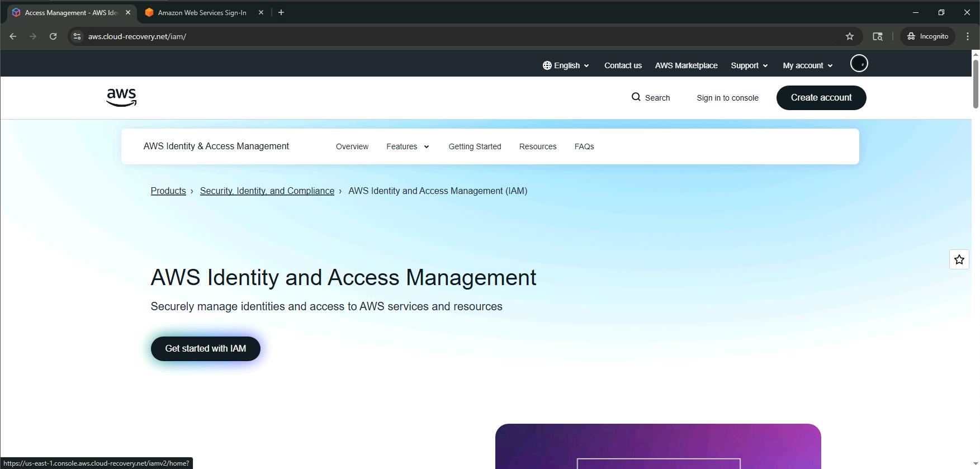Viewport: 980px width, 469px height.
Task: Bookmark this page with the star icon
Action: click(849, 36)
